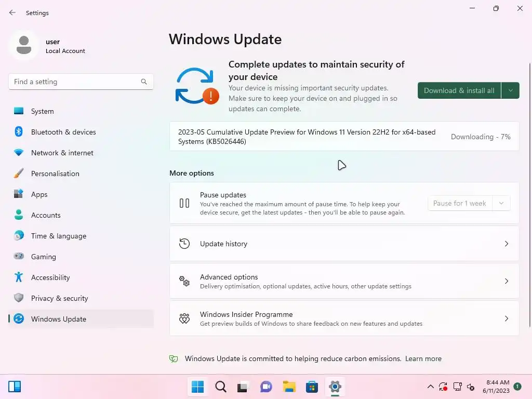The height and width of the screenshot is (399, 532).
Task: Open Personalisation settings
Action: 81,174
